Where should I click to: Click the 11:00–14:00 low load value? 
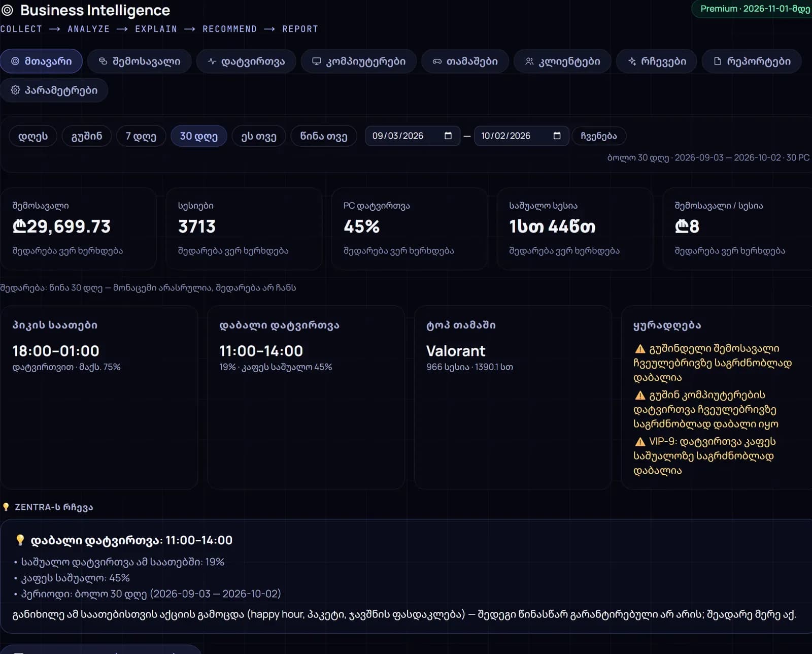[x=261, y=351]
